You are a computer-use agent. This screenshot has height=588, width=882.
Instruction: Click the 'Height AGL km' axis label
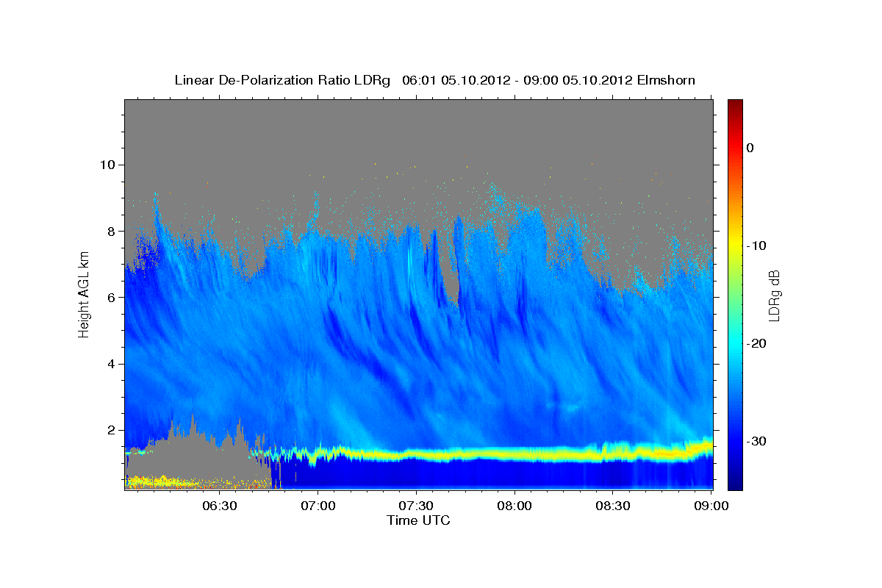point(84,294)
